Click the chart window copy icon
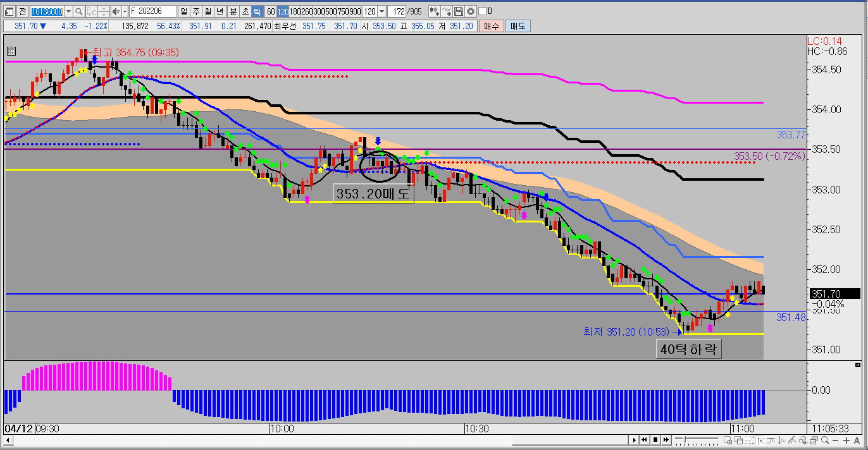Viewport: 868px width, 450px height. pyautogui.click(x=814, y=440)
